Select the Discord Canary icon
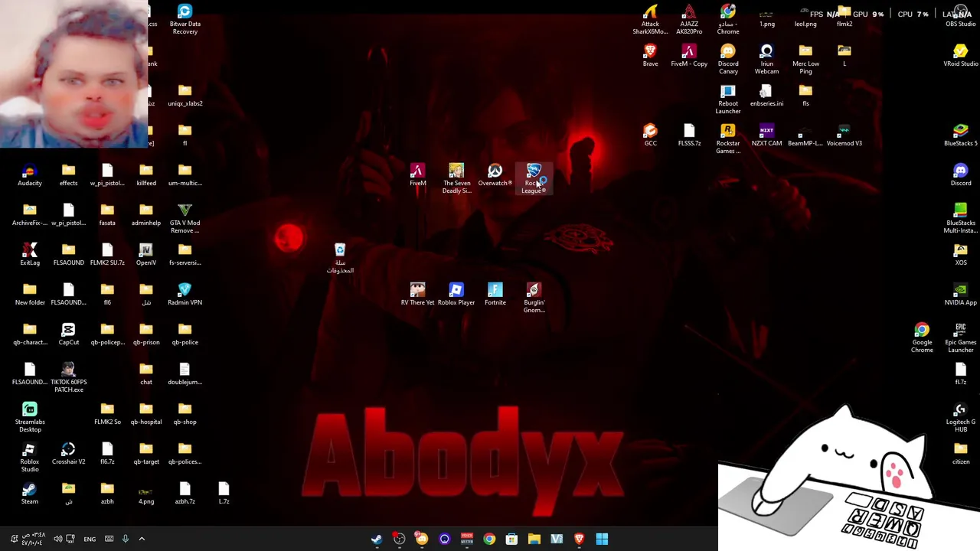Image resolution: width=980 pixels, height=551 pixels. point(728,59)
